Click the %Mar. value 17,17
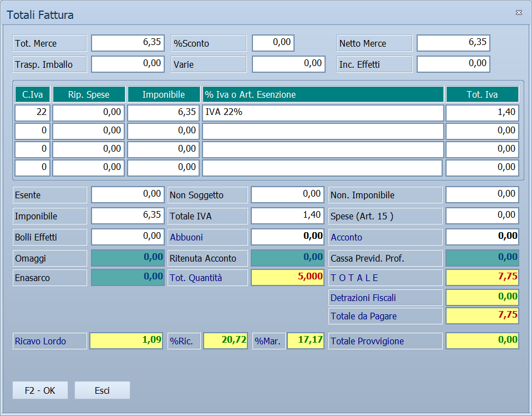 tap(306, 340)
